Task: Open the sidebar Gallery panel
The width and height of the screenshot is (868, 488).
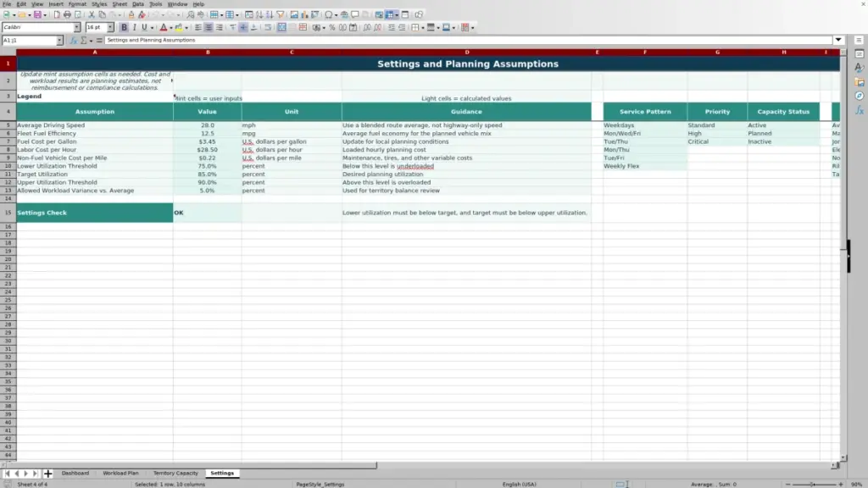Action: coord(860,82)
